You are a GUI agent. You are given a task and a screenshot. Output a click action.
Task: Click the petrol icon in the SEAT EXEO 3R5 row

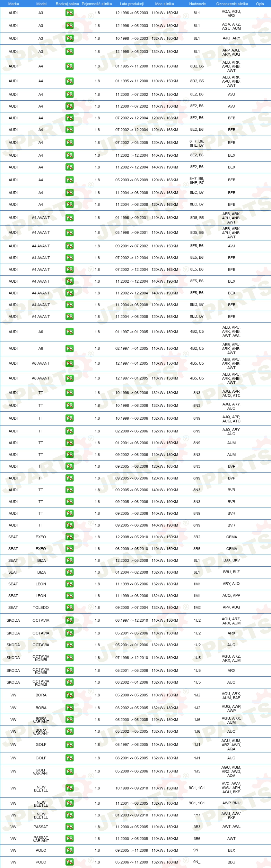pos(70,549)
